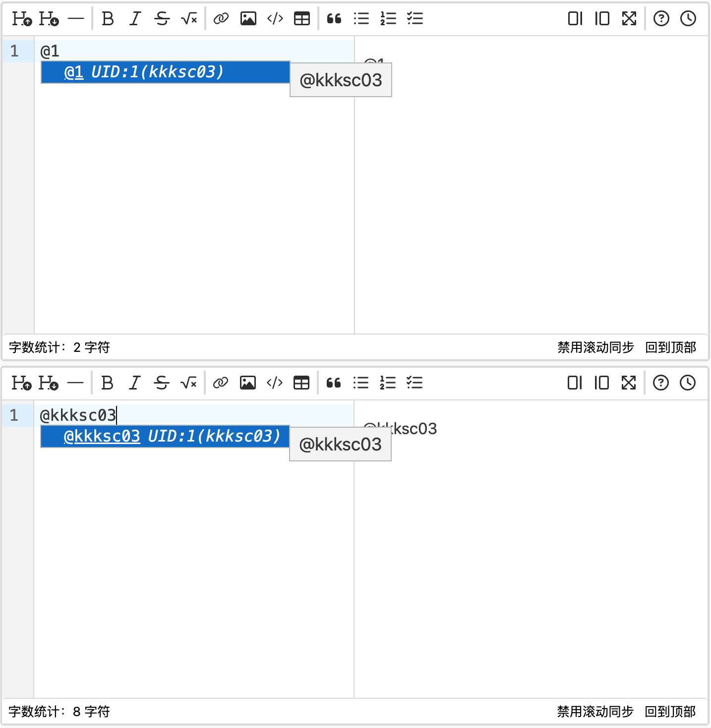The image size is (711, 728).
Task: Click '@kkksc03' hint box in top editor
Action: [341, 80]
